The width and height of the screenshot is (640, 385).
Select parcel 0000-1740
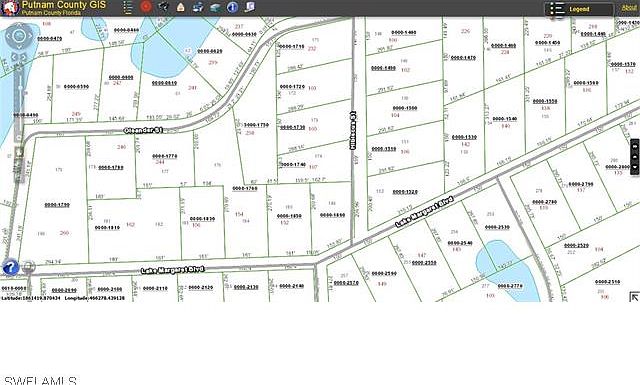coord(293,164)
